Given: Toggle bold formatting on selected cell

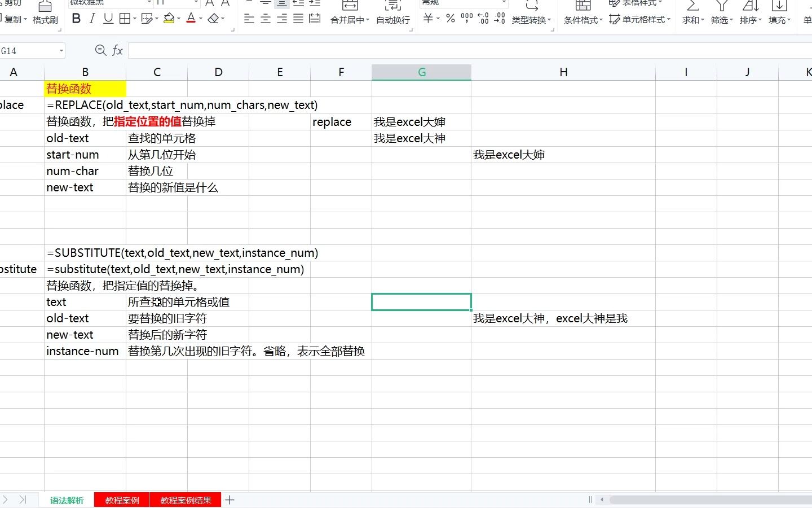Looking at the screenshot, I should click(76, 18).
